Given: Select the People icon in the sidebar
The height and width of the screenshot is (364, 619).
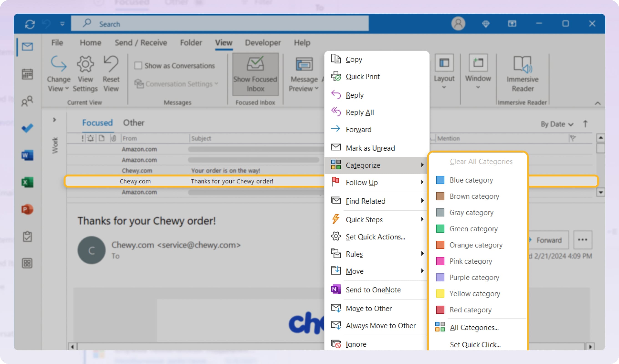Looking at the screenshot, I should (27, 101).
